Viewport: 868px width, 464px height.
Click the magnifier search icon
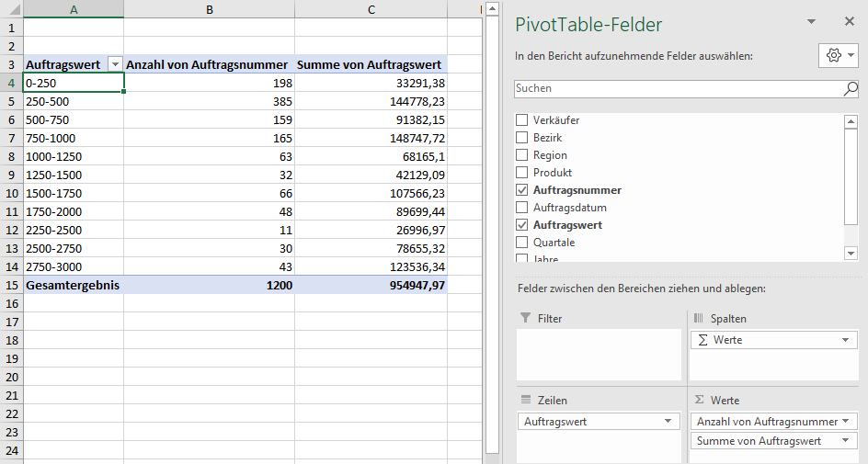tap(851, 89)
